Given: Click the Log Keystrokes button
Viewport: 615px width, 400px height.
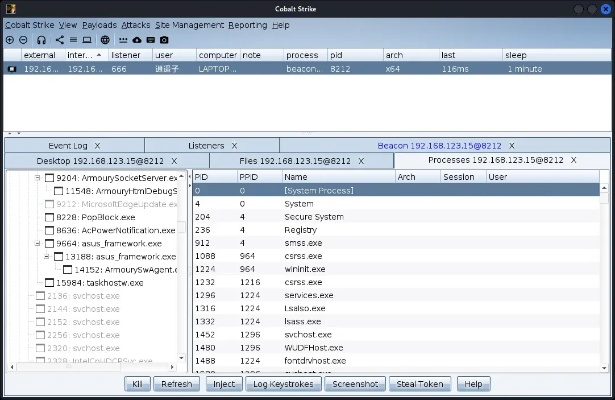Looking at the screenshot, I should click(x=283, y=383).
